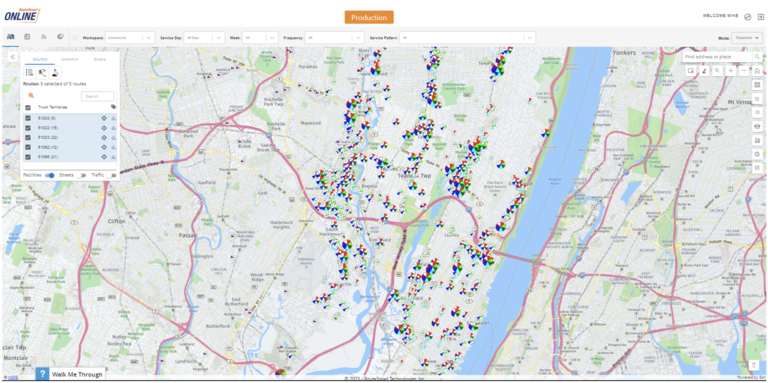Screen dimensions: 768x383
Task: Open the Mode Dispatcher dropdown
Action: pos(748,38)
